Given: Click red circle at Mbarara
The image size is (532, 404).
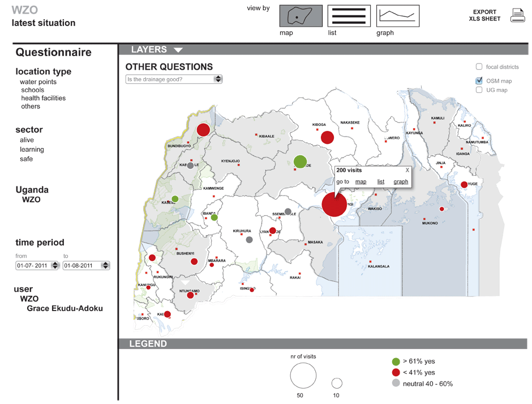Looking at the screenshot, I should 212,265.
